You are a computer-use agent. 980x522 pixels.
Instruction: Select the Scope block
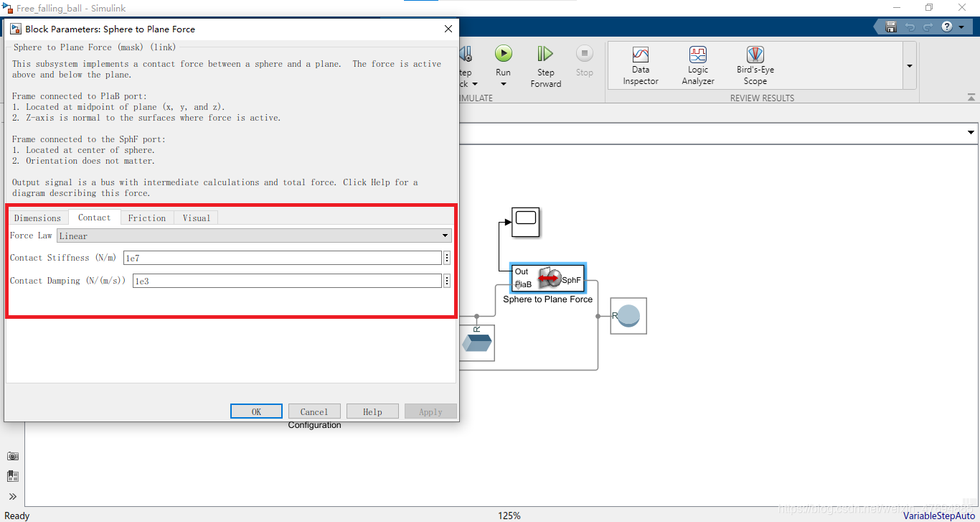[x=526, y=223]
